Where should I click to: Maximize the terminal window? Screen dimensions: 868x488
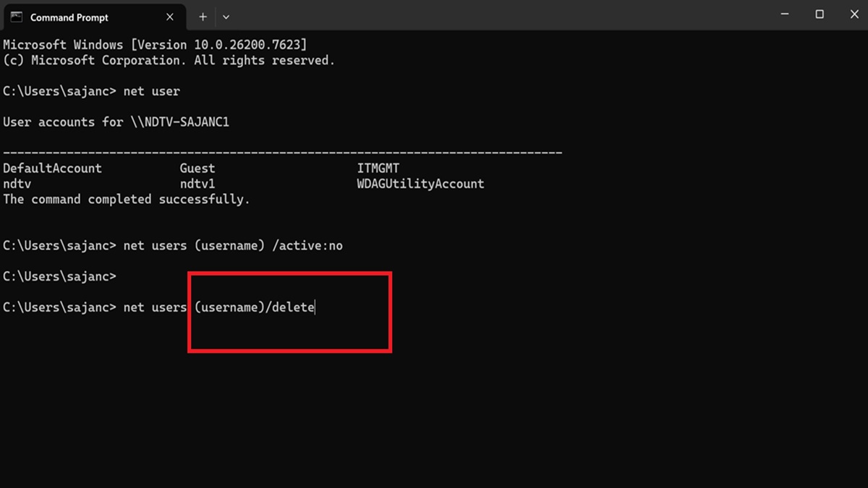click(x=820, y=14)
